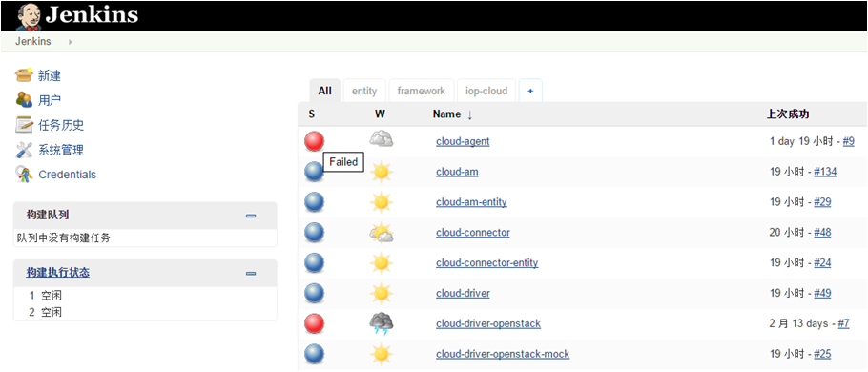
Task: Open build #29 of cloud-am-entity
Action: click(822, 202)
